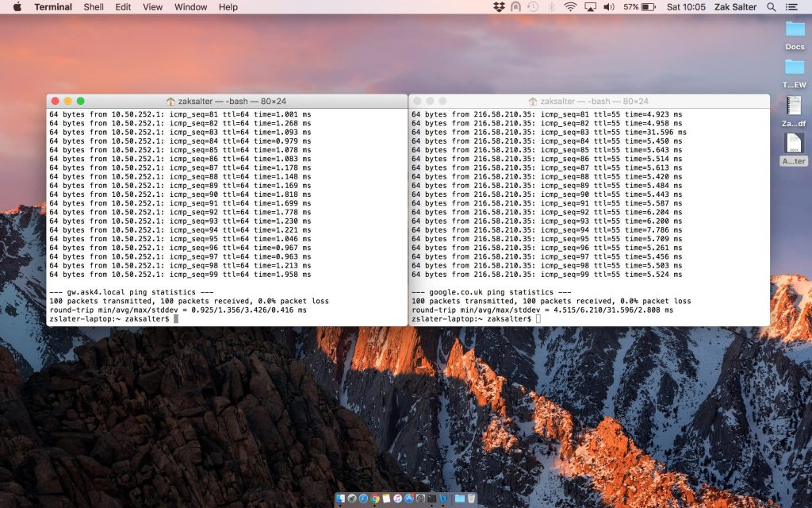Click left round-trip min/avg/max/stddev line
The width and height of the screenshot is (812, 508).
[x=178, y=310]
